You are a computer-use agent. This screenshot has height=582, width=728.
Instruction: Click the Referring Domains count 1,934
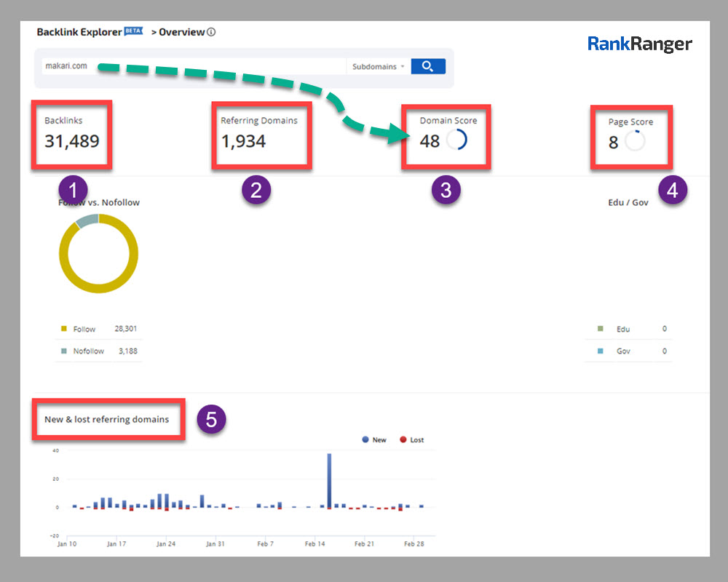243,141
